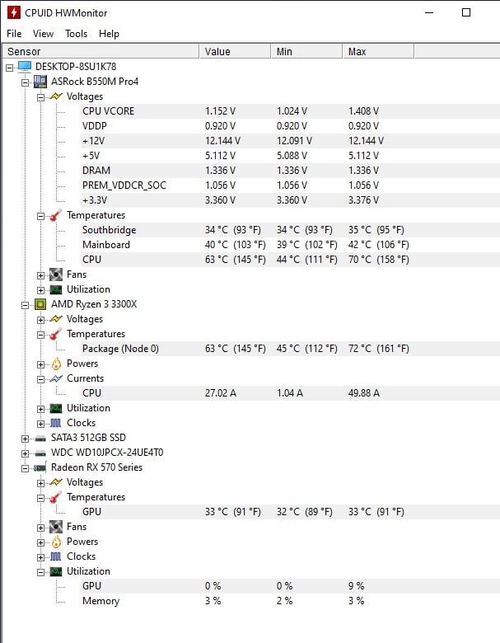Image resolution: width=500 pixels, height=643 pixels.
Task: Click the Max column header
Action: [x=378, y=52]
